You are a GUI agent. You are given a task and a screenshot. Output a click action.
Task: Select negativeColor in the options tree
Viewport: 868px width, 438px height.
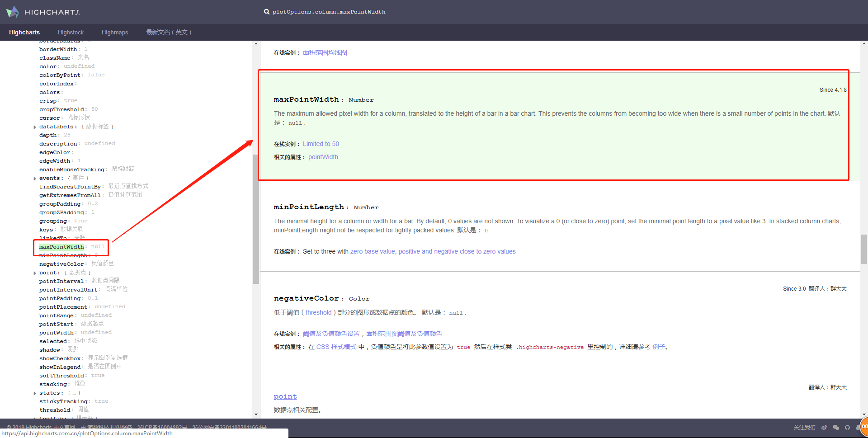pos(61,264)
